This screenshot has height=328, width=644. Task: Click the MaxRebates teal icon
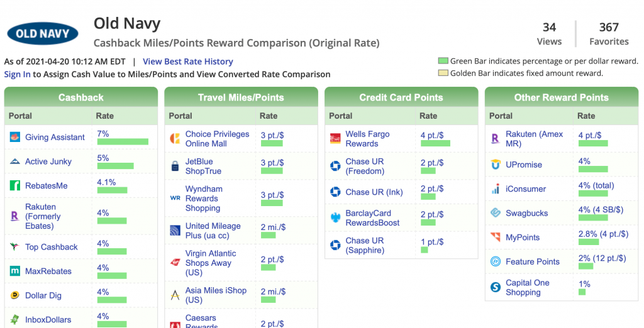tap(15, 271)
